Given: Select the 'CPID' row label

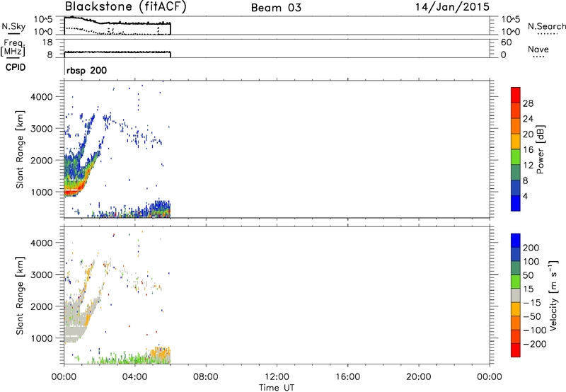Looking at the screenshot, I should 16,67.
